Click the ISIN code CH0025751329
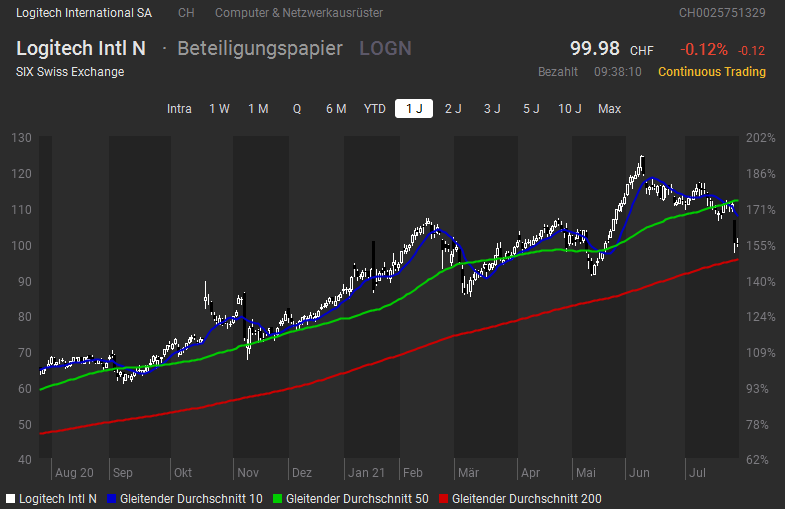Viewport: 785px width, 509px height. pyautogui.click(x=722, y=13)
